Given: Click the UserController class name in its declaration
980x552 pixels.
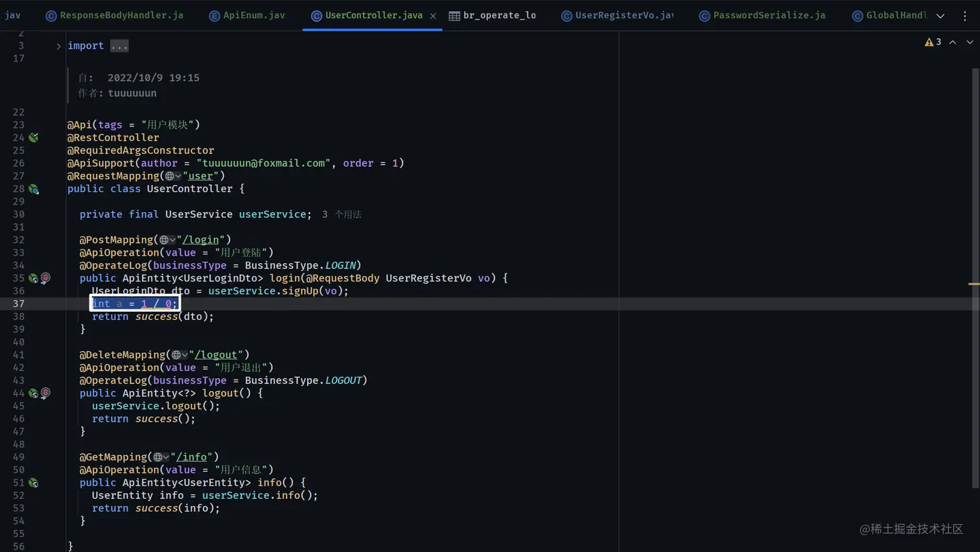Looking at the screenshot, I should click(189, 189).
